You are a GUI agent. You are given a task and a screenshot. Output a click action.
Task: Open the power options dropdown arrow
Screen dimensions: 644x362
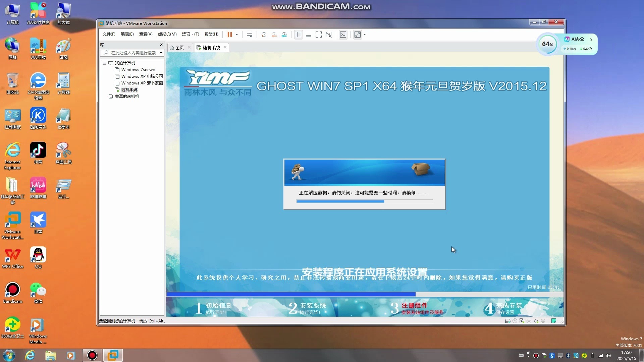(237, 35)
